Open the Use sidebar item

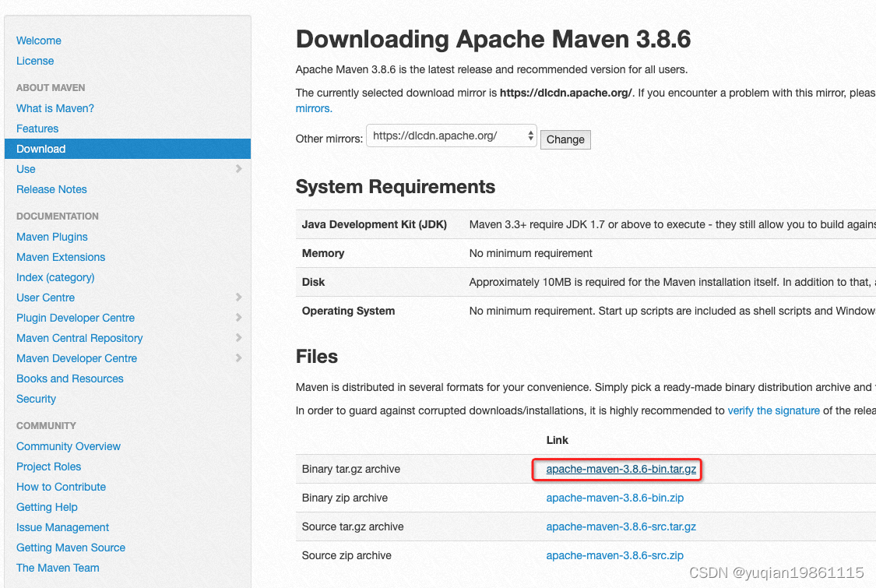coord(26,169)
